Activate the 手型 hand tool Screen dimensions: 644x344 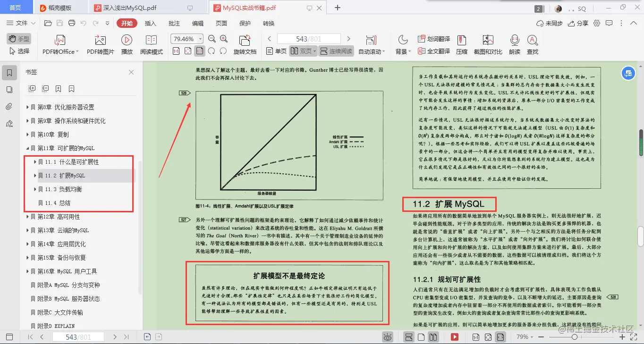[x=19, y=39]
